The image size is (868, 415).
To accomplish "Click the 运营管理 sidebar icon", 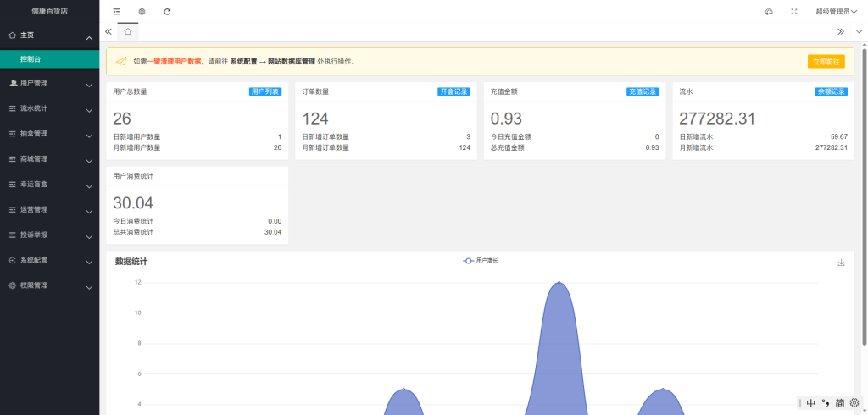I will coord(13,210).
